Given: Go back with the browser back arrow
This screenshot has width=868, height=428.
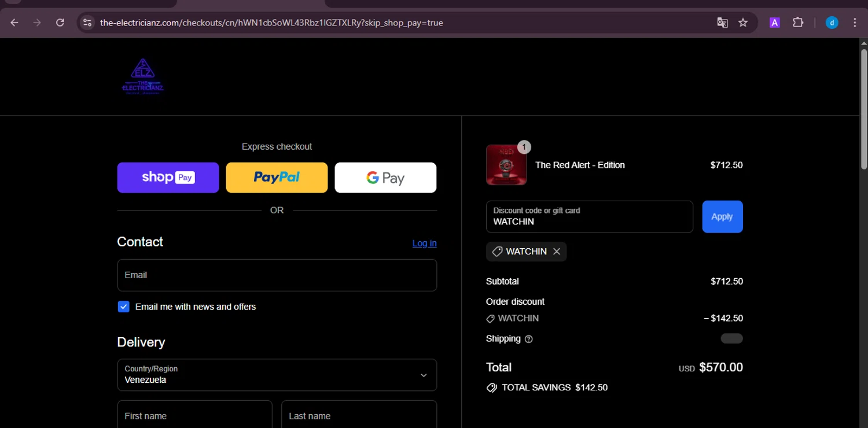Looking at the screenshot, I should [x=14, y=23].
